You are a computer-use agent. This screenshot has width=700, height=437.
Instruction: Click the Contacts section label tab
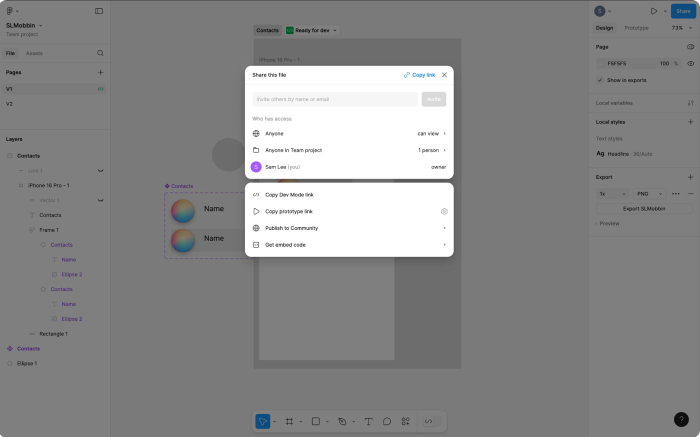(x=267, y=30)
